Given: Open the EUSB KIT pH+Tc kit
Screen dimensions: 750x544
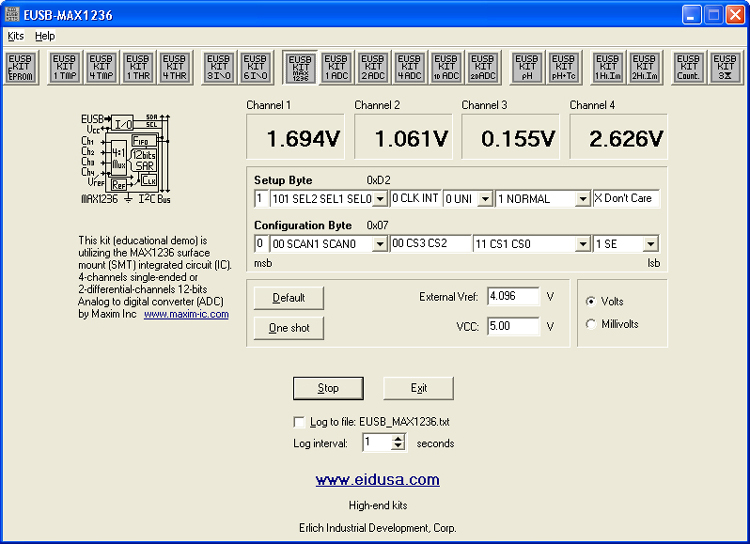Looking at the screenshot, I should click(564, 67).
